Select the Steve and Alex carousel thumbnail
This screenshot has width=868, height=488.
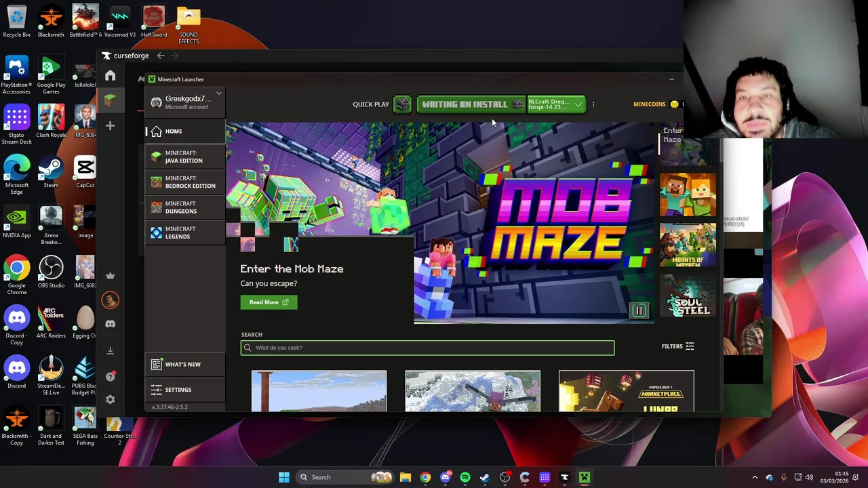688,195
